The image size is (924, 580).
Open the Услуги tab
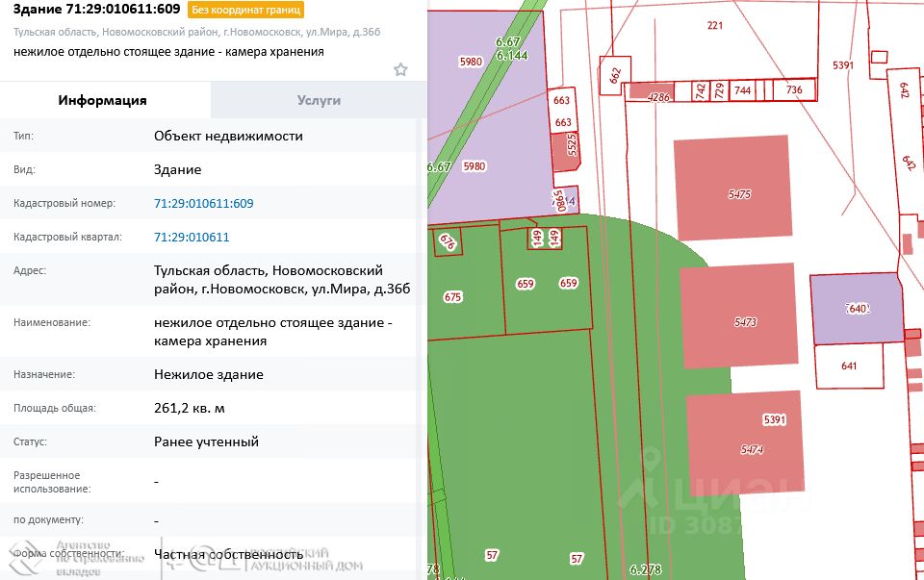[319, 100]
